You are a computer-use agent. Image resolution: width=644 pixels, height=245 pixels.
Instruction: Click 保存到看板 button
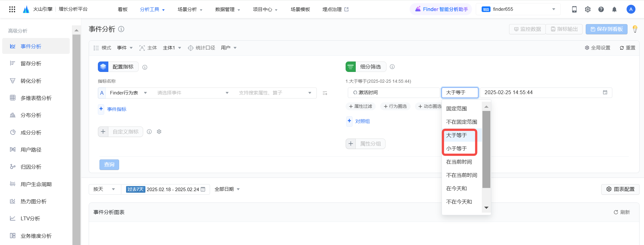coord(606,29)
